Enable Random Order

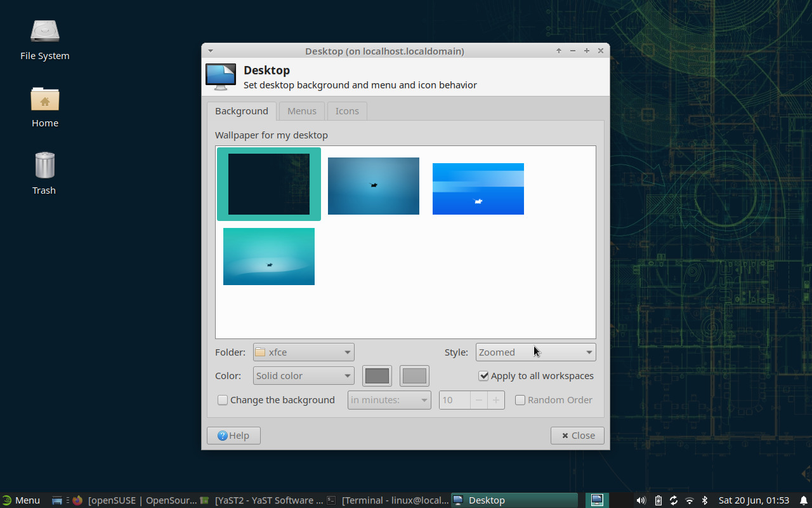pyautogui.click(x=520, y=399)
